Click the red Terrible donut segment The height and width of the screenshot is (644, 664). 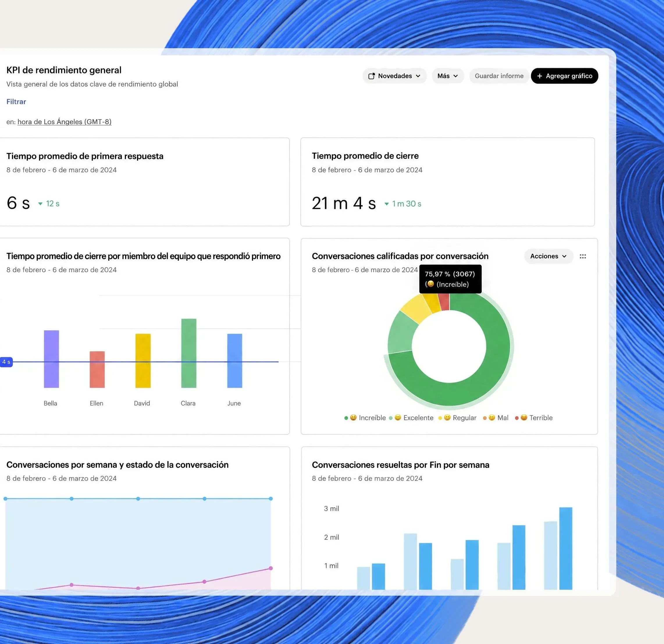(444, 302)
